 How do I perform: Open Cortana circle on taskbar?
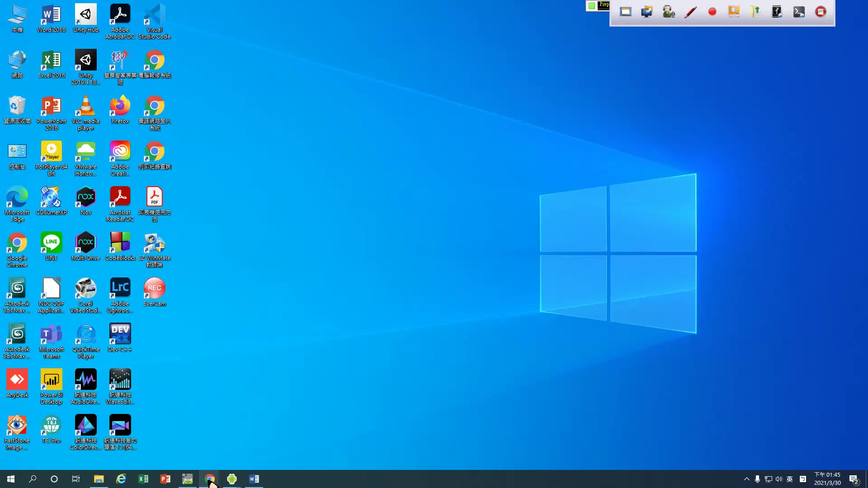(54, 479)
